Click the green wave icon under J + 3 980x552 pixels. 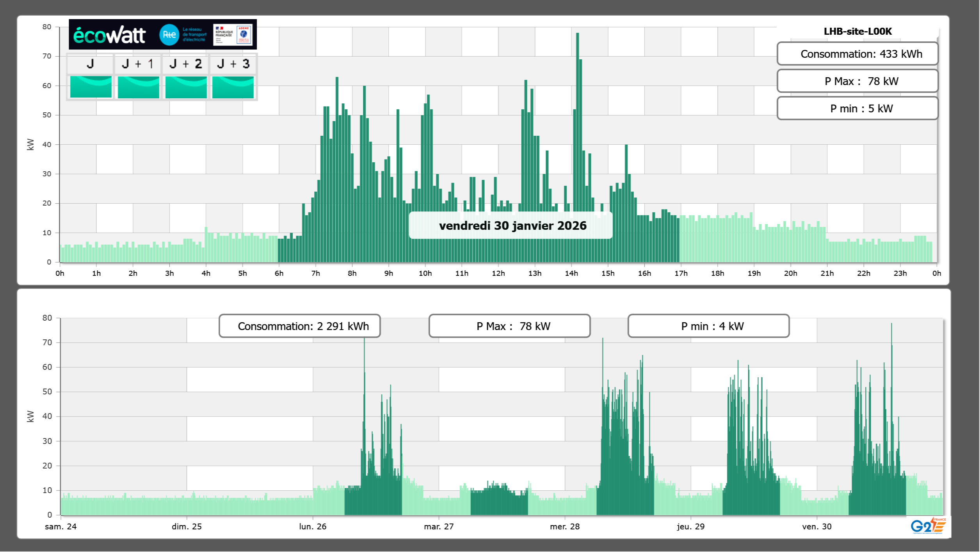coord(233,87)
